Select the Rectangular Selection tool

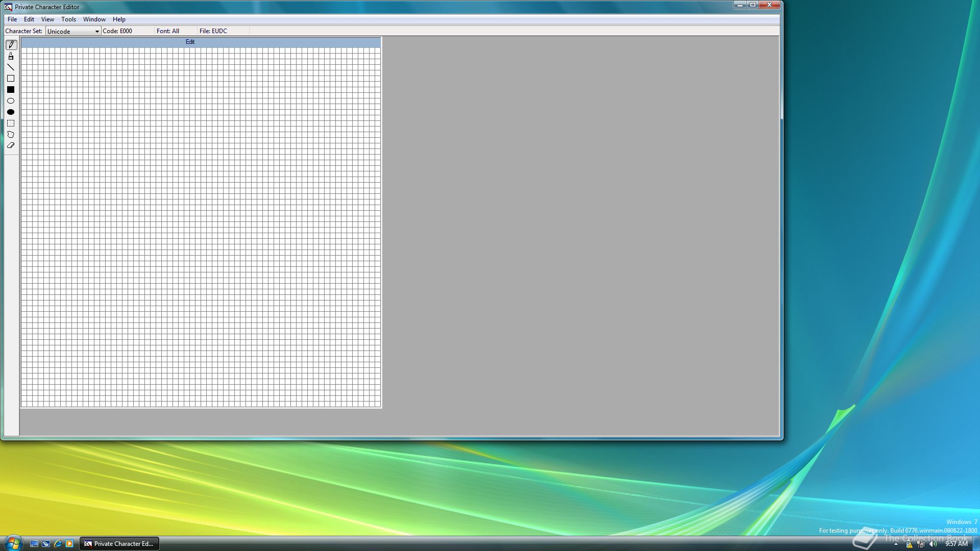[x=11, y=123]
